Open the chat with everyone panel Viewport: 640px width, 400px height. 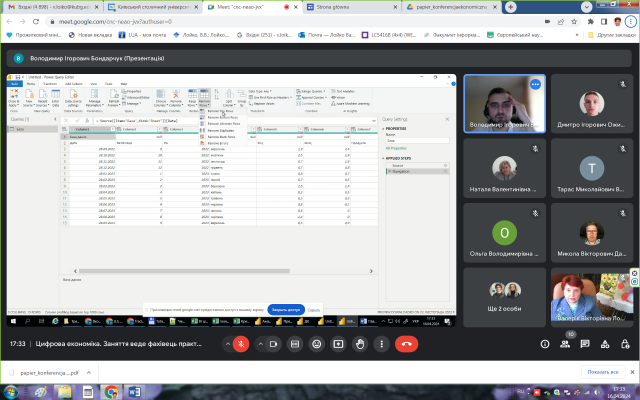coord(589,342)
